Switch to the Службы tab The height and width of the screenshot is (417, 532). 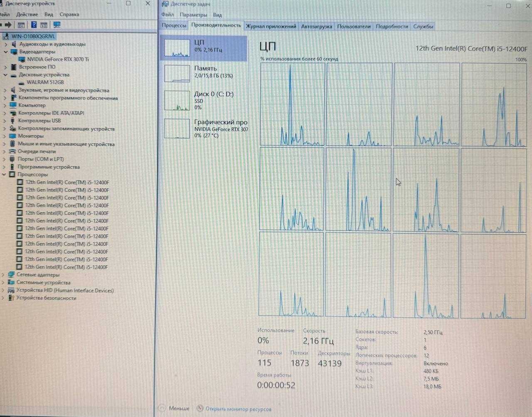[x=423, y=26]
